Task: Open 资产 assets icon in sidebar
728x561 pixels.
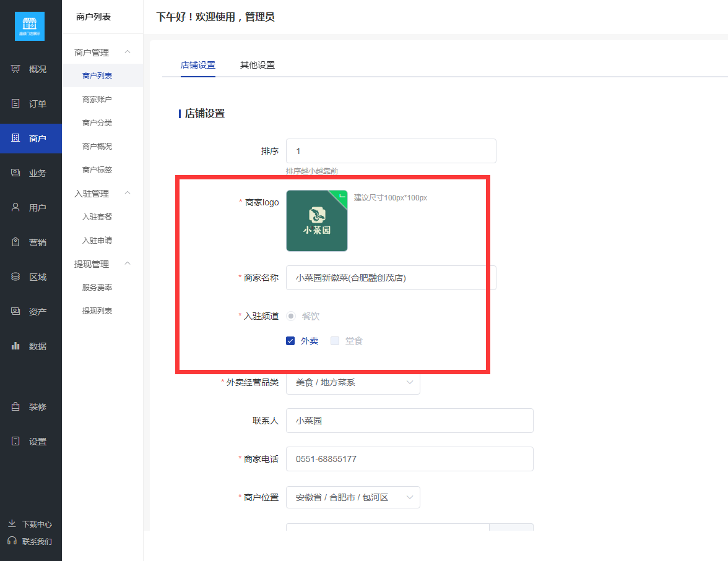Action: pyautogui.click(x=15, y=311)
